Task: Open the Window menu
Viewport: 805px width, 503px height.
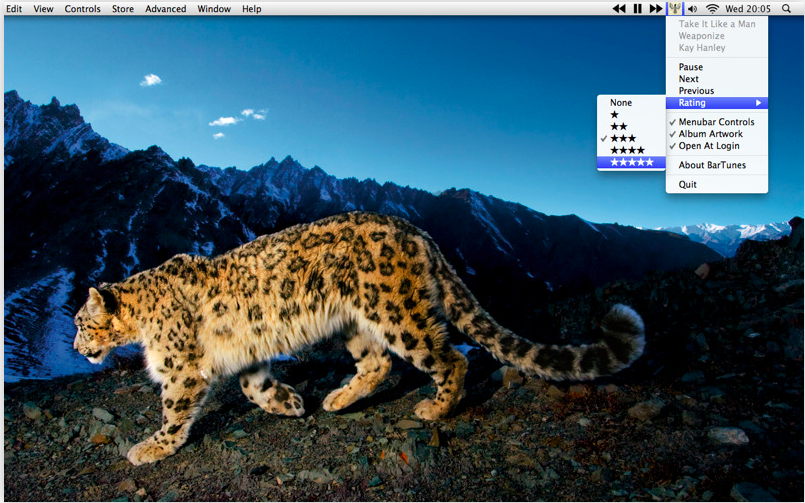Action: (x=214, y=9)
